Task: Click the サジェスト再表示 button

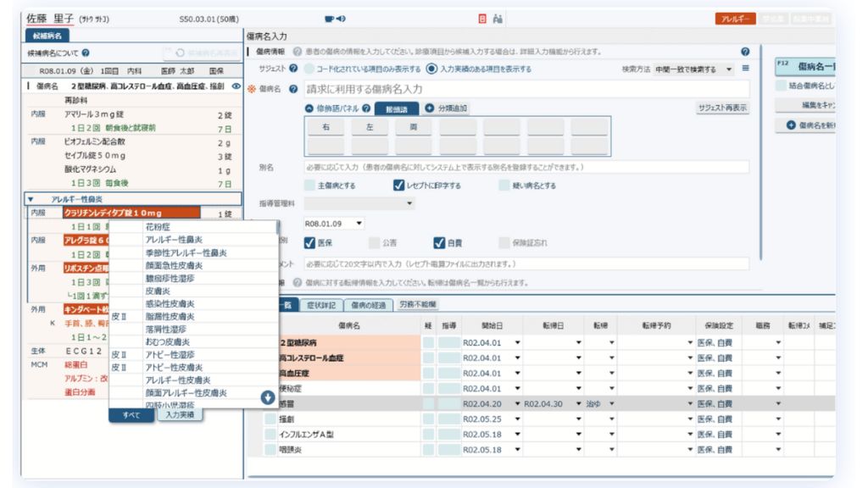Action: pyautogui.click(x=722, y=108)
